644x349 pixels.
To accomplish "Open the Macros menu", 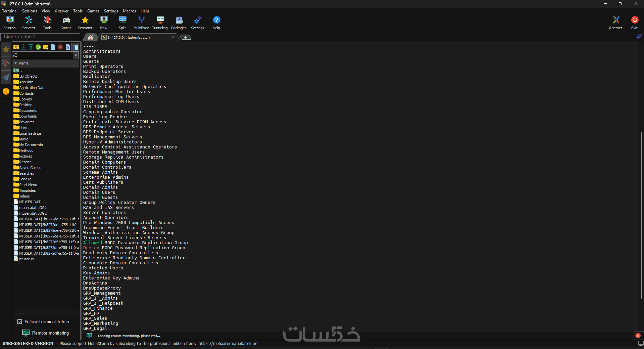I will pyautogui.click(x=129, y=11).
